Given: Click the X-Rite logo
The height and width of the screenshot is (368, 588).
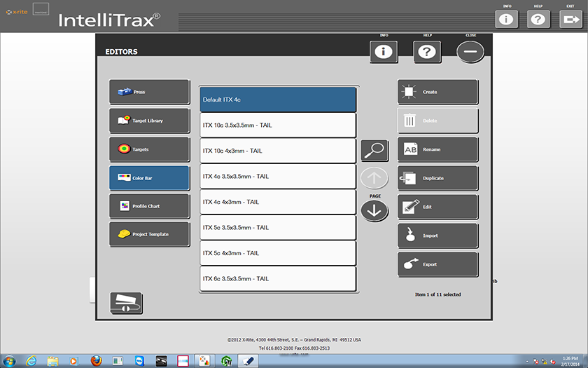Looking at the screenshot, I should click(17, 12).
